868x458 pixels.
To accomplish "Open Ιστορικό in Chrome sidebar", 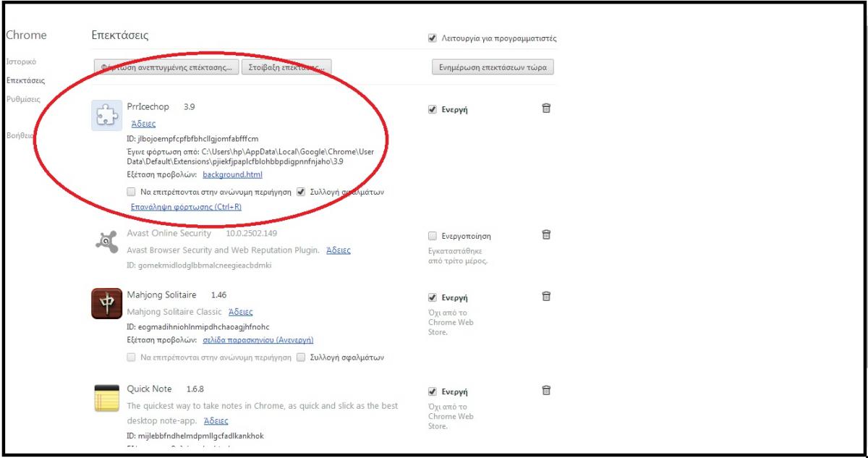I will coord(21,62).
